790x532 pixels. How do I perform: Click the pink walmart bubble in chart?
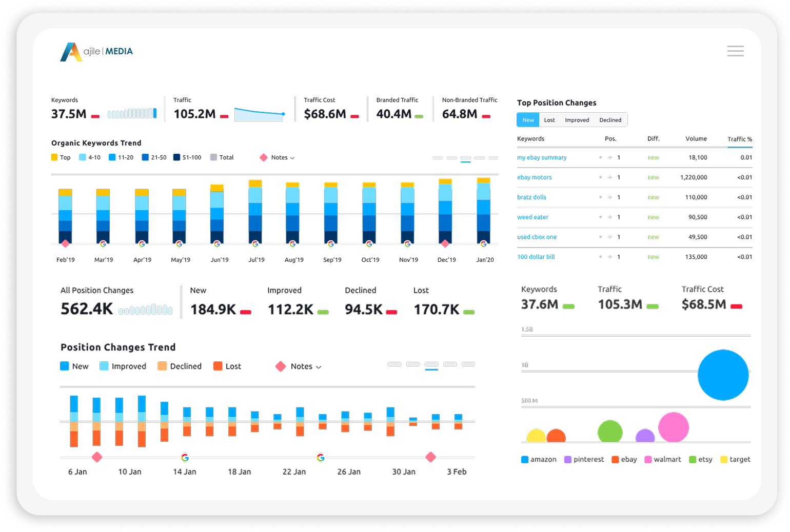pos(673,427)
